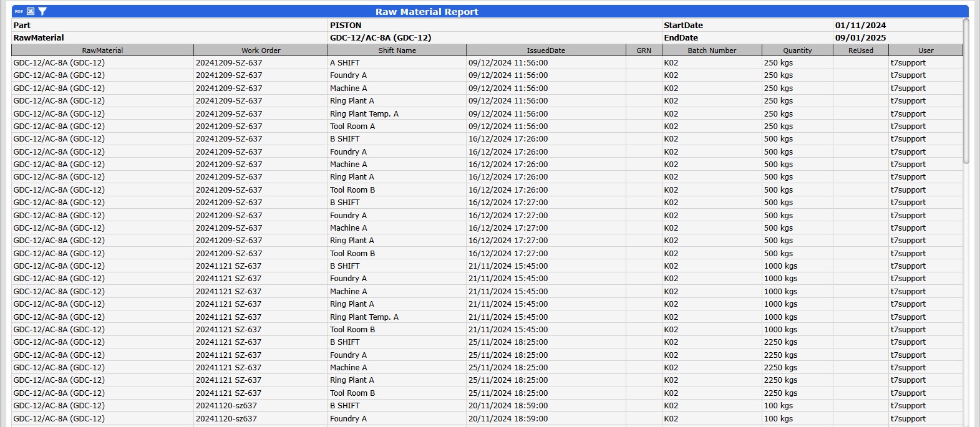Screen dimensions: 980x427
Task: Click issued date 25/11/2024 in Tool Room B row
Action: [x=546, y=393]
